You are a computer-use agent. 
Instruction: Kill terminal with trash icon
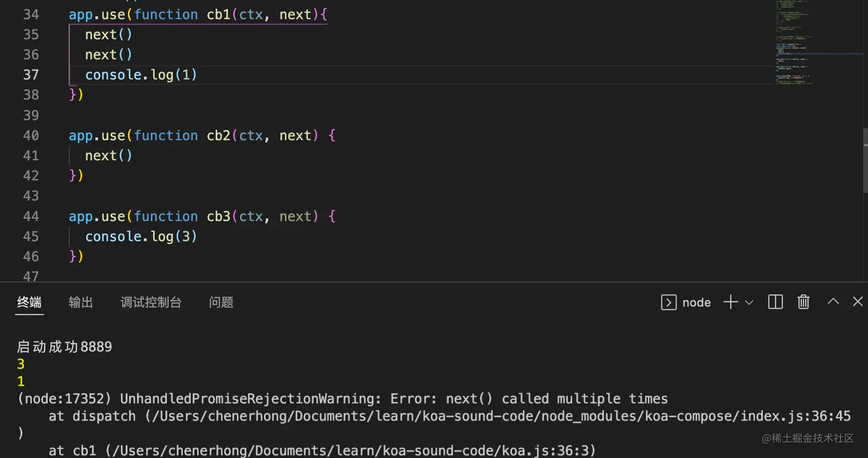click(804, 302)
